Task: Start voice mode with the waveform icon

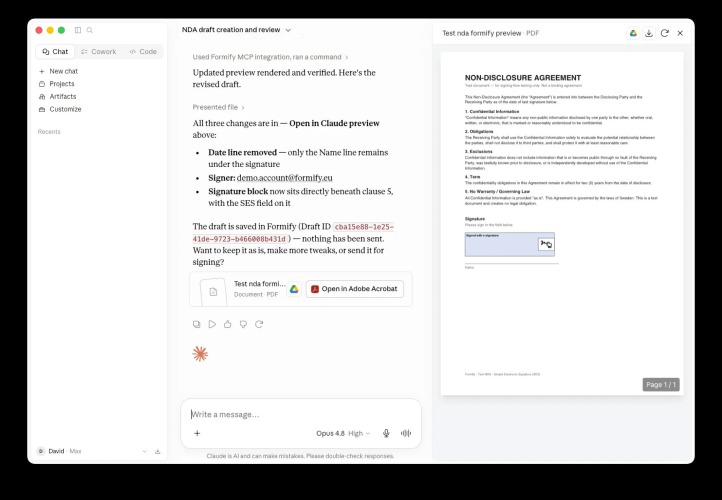Action: [x=406, y=433]
